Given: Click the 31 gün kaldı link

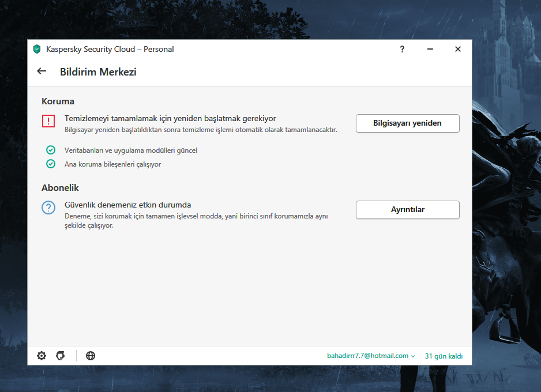Looking at the screenshot, I should 444,356.
